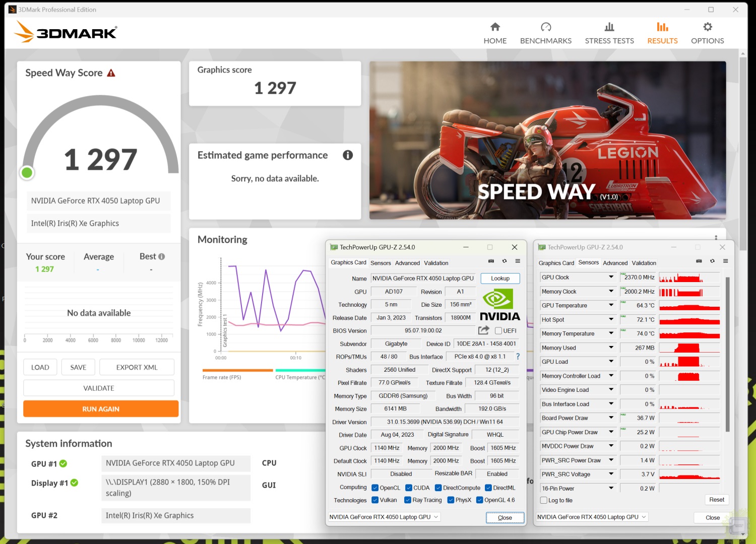Viewport: 756px width, 544px height.
Task: Click the Frame rate (FPS) legend bar
Action: click(x=237, y=370)
